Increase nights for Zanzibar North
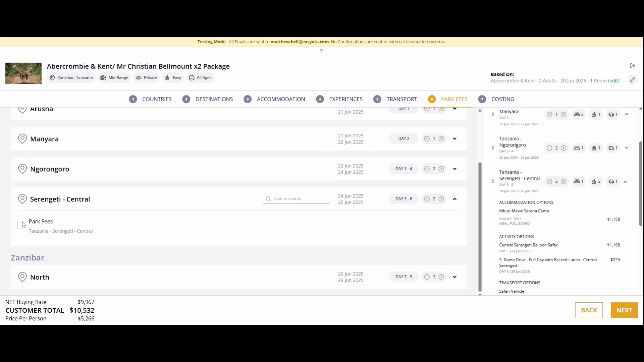This screenshot has width=644, height=362. tap(441, 277)
